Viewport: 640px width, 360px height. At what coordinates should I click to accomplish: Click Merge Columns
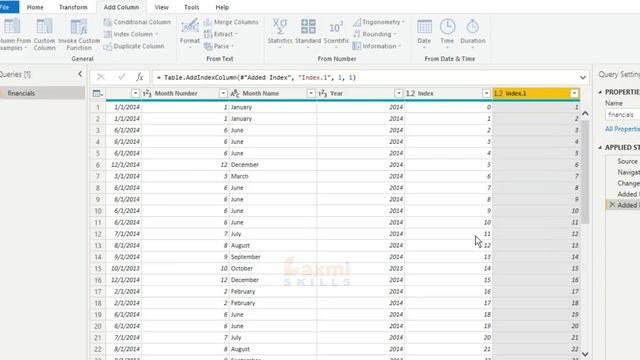coord(231,22)
